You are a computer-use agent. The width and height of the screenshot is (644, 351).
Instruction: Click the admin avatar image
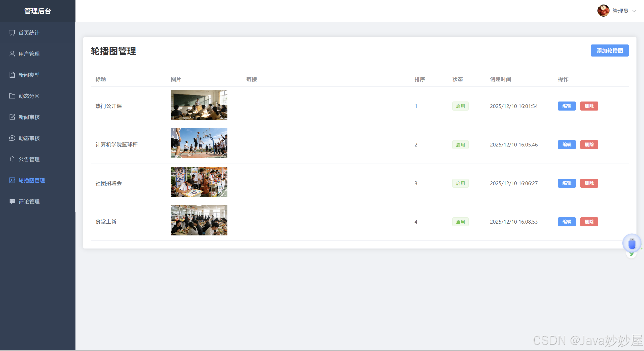(x=603, y=11)
